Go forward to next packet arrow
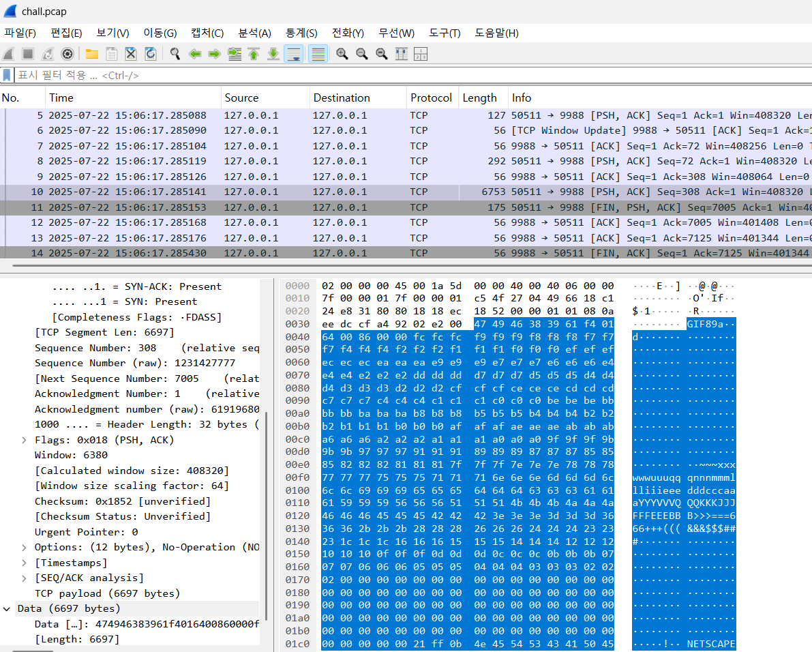 pyautogui.click(x=214, y=54)
